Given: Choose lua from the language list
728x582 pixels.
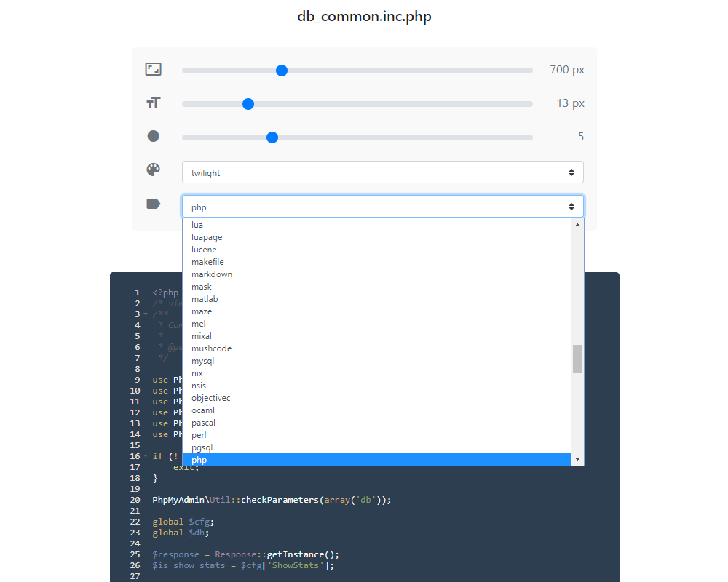Looking at the screenshot, I should click(x=197, y=225).
